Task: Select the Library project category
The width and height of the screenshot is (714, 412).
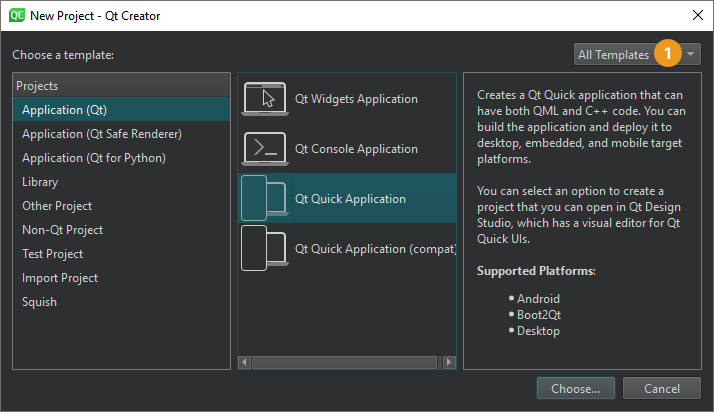Action: click(40, 182)
